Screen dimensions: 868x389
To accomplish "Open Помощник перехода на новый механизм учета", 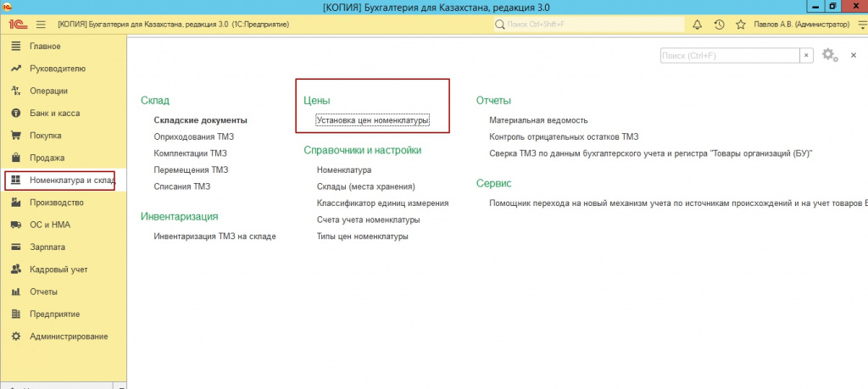I will [678, 203].
